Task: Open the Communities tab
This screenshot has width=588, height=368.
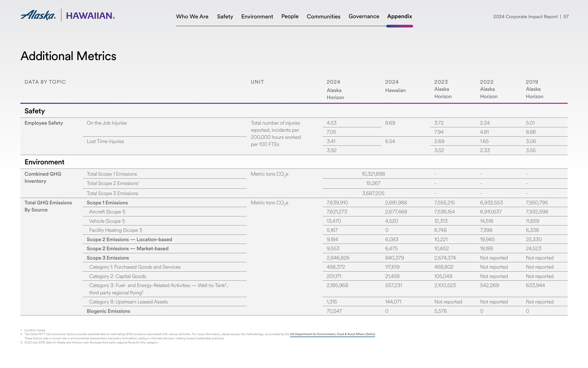Action: coord(323,16)
